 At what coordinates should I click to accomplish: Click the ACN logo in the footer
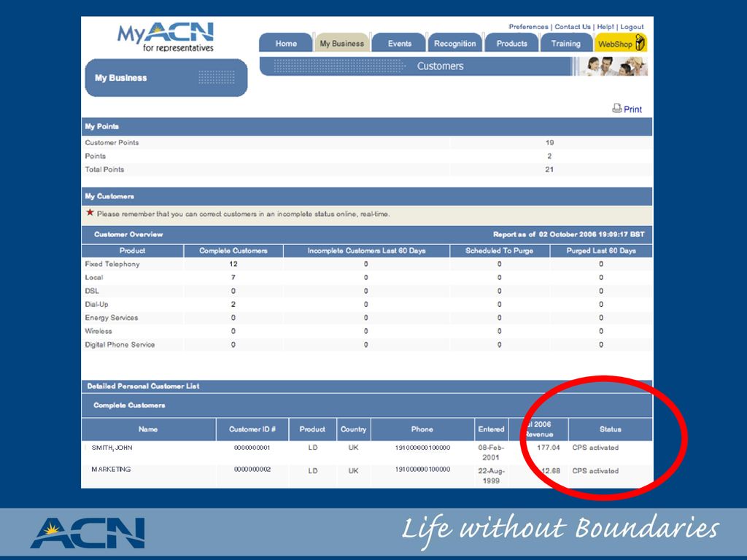88,533
